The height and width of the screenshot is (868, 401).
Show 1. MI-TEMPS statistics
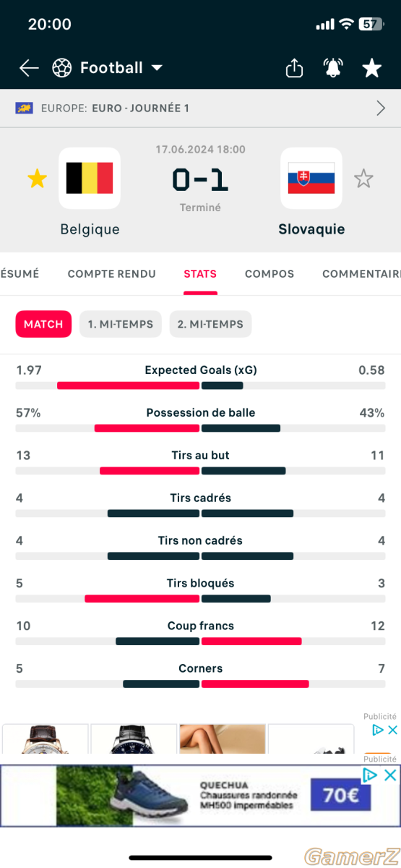coord(121,324)
